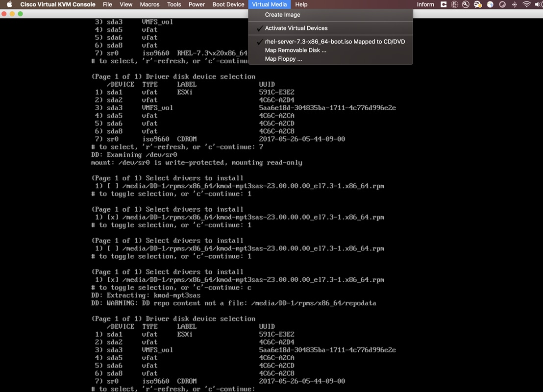Image resolution: width=543 pixels, height=392 pixels.
Task: Maximize the KVM console window
Action: point(21,14)
